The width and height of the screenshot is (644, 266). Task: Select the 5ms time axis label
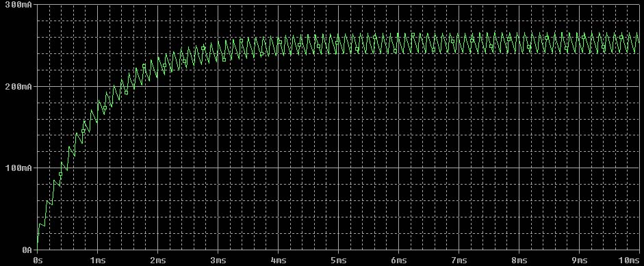click(x=338, y=261)
